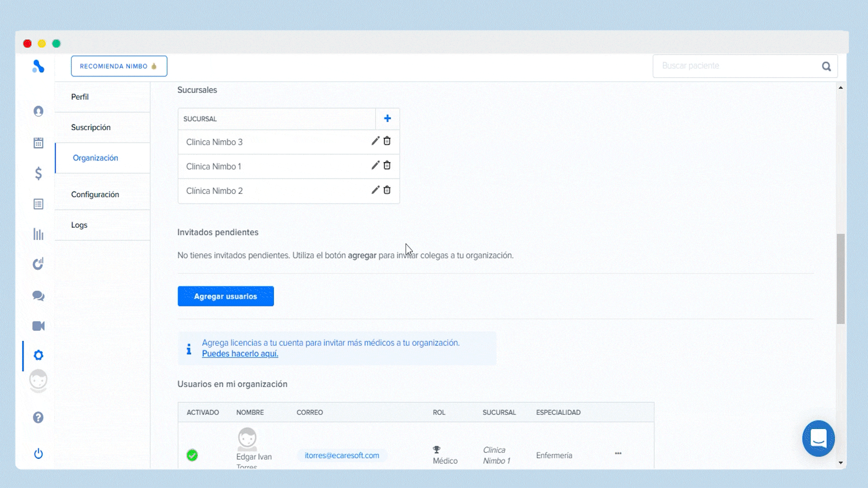Edit the Clinica Nimbo 3 sucursal
This screenshot has height=488, width=868.
[375, 141]
